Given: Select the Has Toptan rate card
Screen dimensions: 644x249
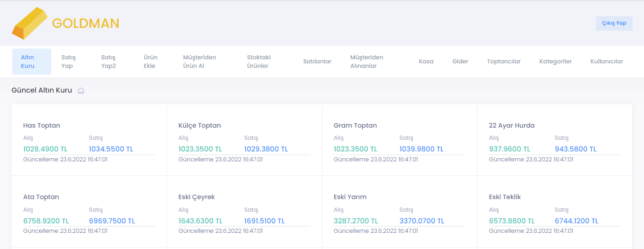Looking at the screenshot, I should (x=89, y=140).
